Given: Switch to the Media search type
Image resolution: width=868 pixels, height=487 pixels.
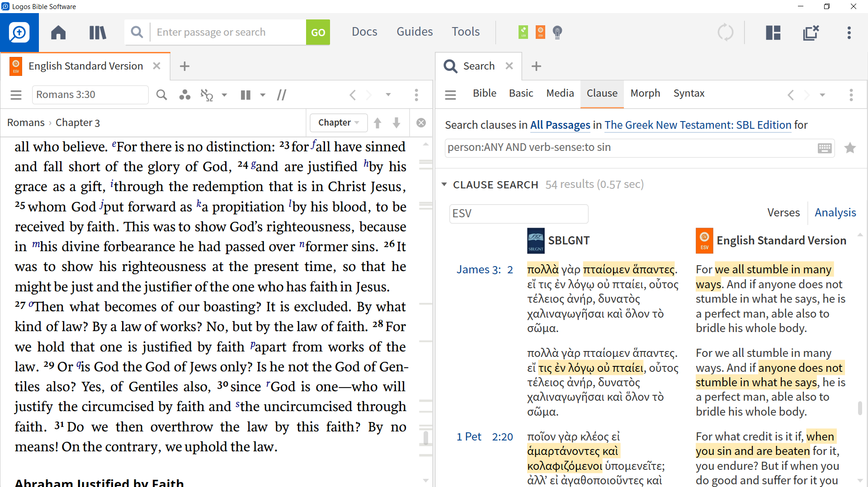Looking at the screenshot, I should tap(560, 93).
